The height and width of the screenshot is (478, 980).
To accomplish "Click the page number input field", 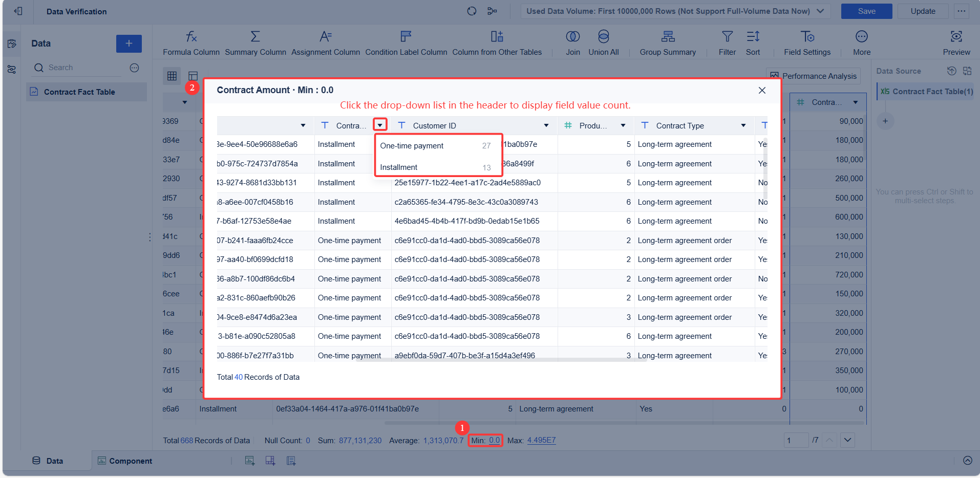I will point(796,440).
